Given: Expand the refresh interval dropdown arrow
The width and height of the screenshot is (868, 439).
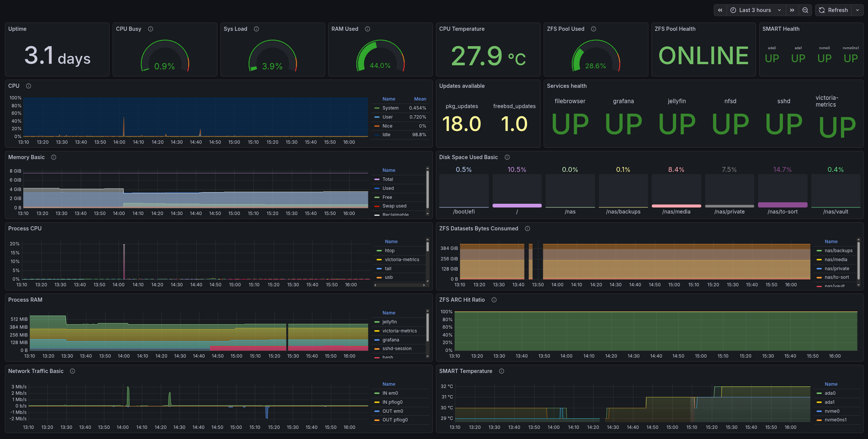Looking at the screenshot, I should pos(857,10).
